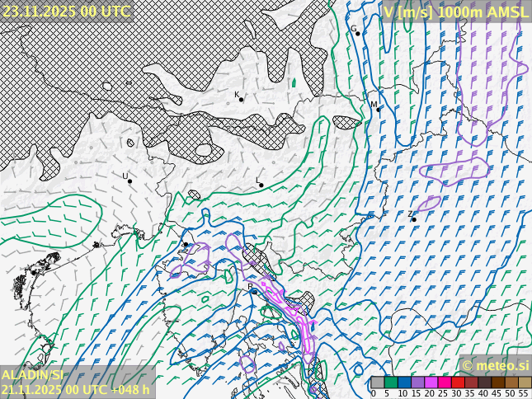Click the unlabeled coastal city dot
The image size is (532, 399).
click(x=186, y=244)
